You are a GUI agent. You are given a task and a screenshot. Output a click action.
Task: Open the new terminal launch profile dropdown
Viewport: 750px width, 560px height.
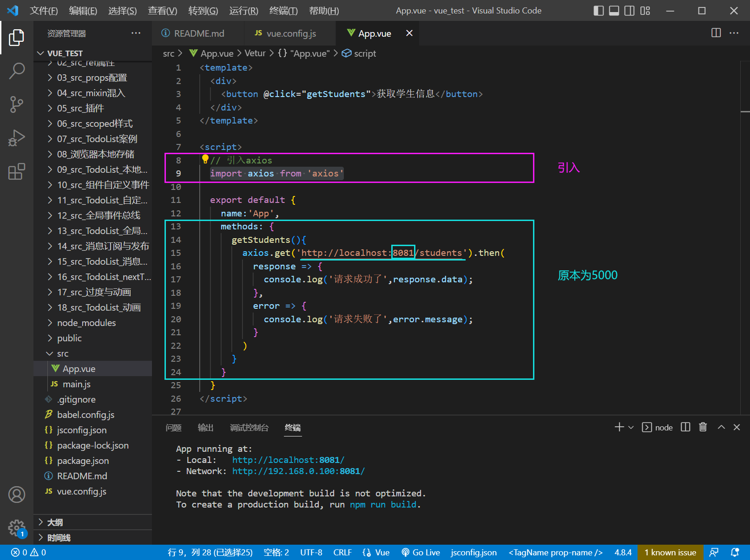(x=631, y=427)
